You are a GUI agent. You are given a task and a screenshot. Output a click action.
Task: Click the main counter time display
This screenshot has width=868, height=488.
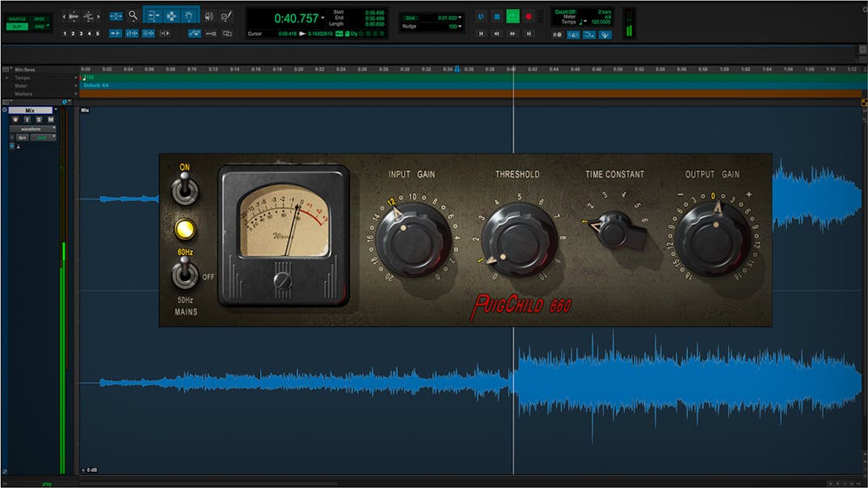coord(297,18)
